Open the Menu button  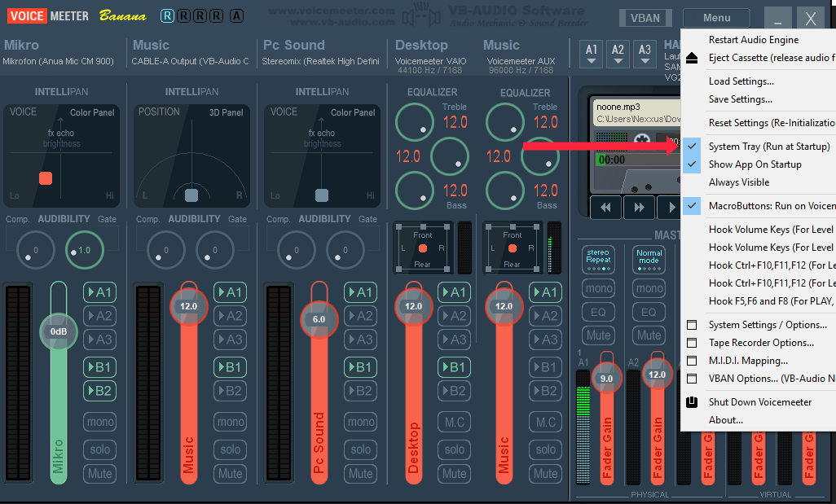point(716,18)
